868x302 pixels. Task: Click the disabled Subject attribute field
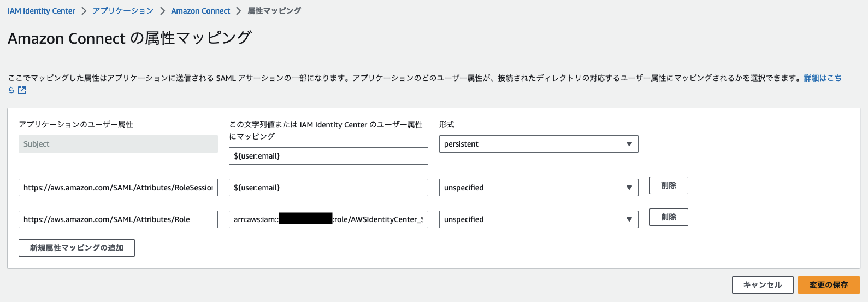[x=118, y=144]
